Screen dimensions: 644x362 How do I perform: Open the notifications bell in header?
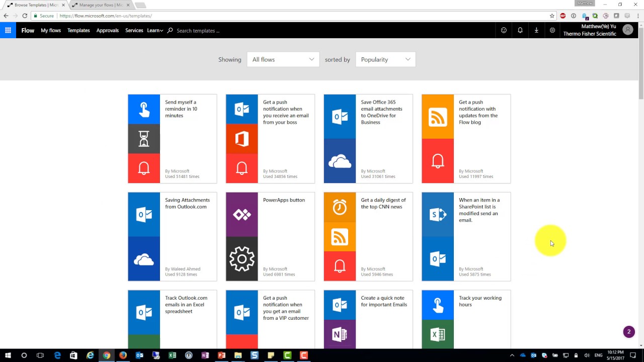(520, 30)
